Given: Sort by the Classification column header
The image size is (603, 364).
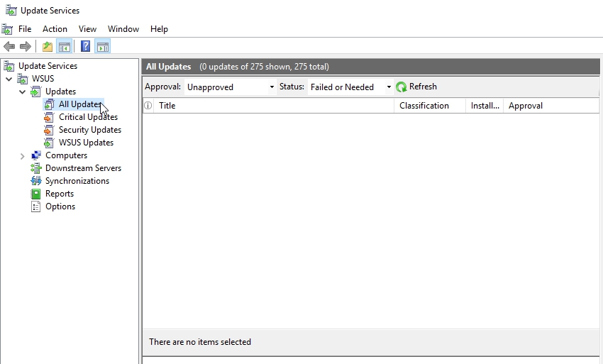Looking at the screenshot, I should tap(430, 106).
